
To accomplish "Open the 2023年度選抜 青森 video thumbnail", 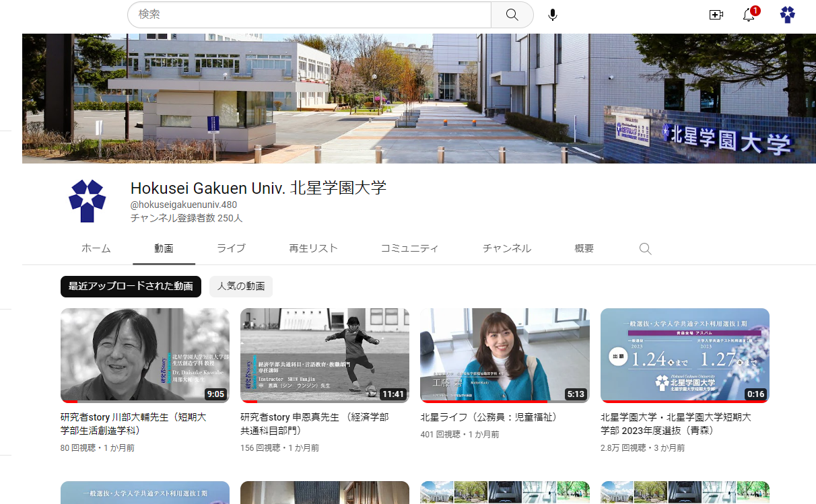I will click(685, 355).
